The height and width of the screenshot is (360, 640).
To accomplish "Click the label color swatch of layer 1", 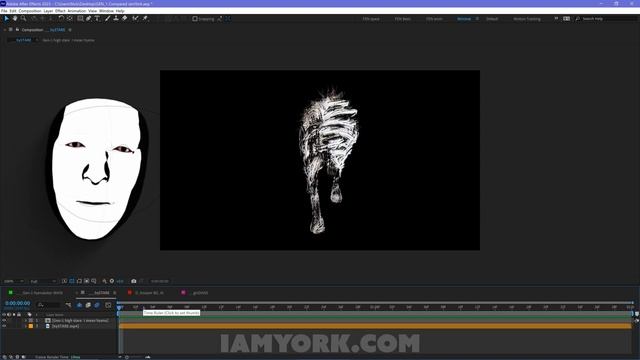I will tap(31, 320).
